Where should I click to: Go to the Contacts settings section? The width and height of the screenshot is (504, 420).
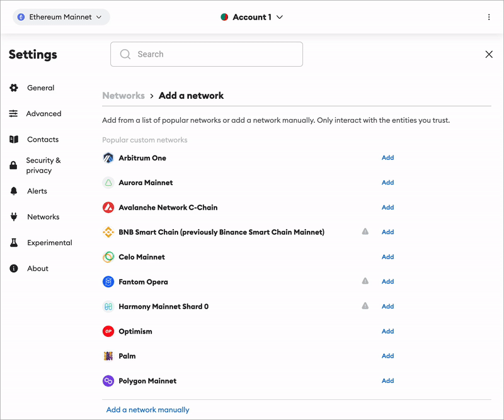(43, 140)
